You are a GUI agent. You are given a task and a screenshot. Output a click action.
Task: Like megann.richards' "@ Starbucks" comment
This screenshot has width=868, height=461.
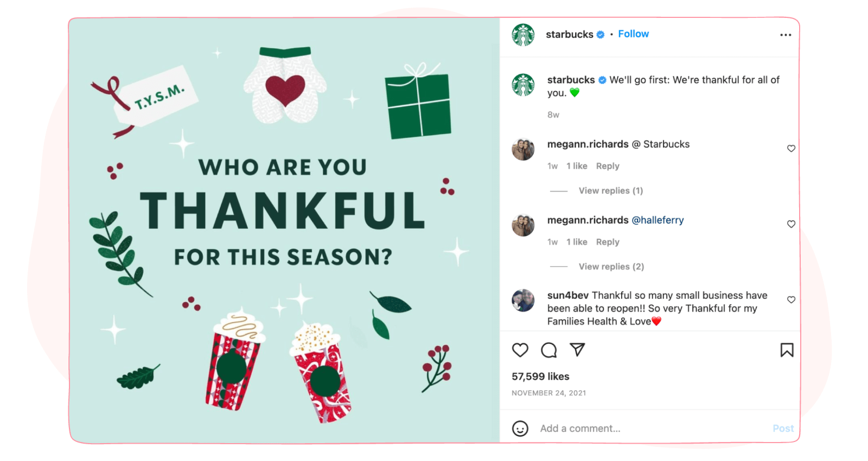[x=791, y=149]
